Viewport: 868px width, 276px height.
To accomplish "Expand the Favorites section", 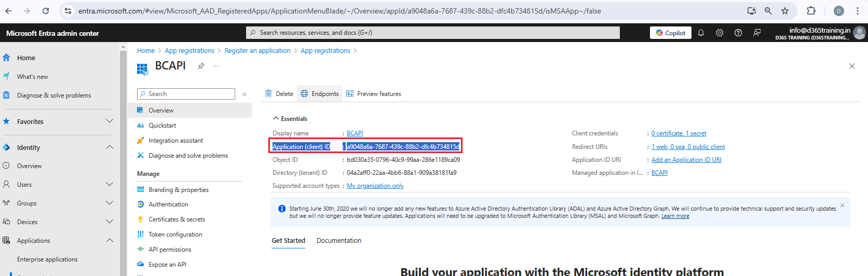I will pos(110,121).
